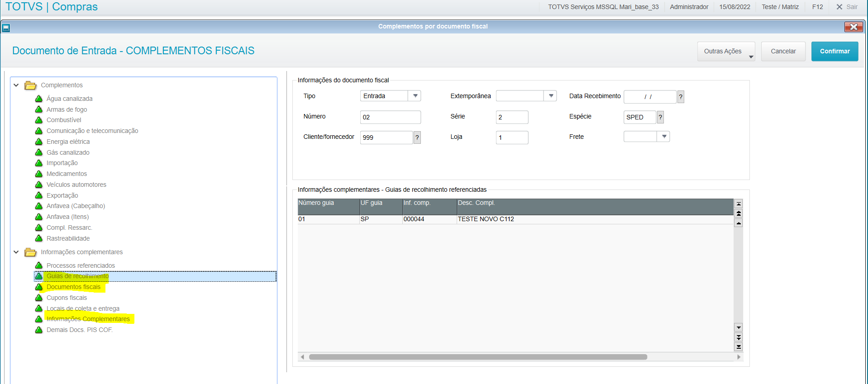The width and height of the screenshot is (868, 384).
Task: Open the Frete dropdown
Action: tap(664, 136)
